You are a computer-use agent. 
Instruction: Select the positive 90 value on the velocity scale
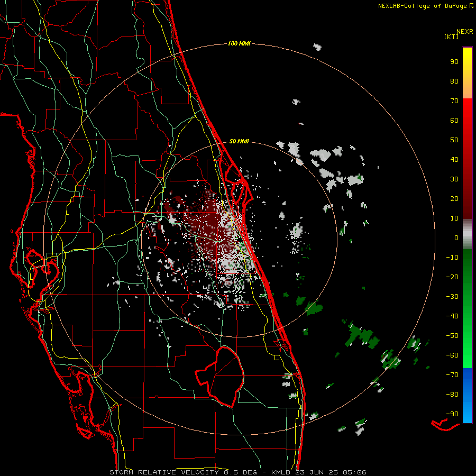tap(454, 62)
